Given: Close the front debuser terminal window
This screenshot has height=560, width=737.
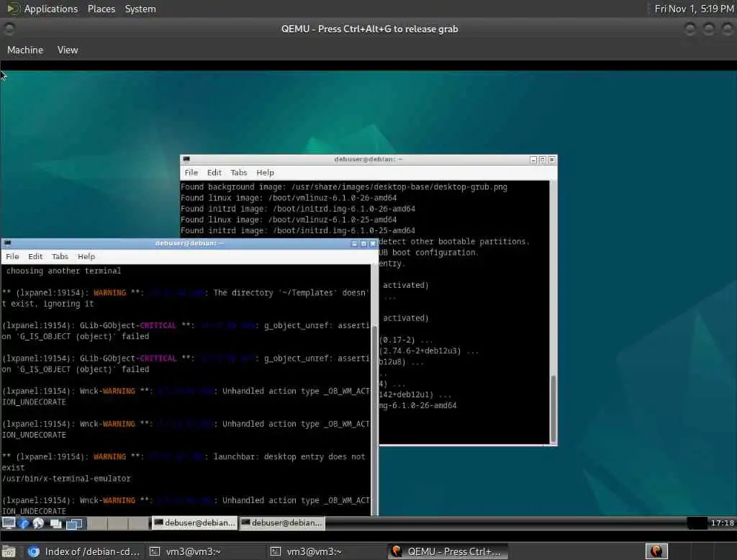Looking at the screenshot, I should (372, 243).
